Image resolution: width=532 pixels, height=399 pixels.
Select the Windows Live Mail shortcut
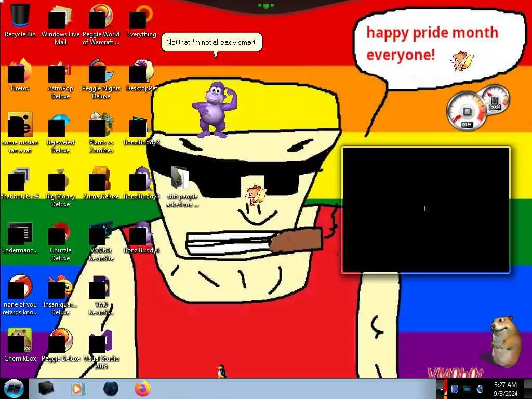[x=60, y=24]
